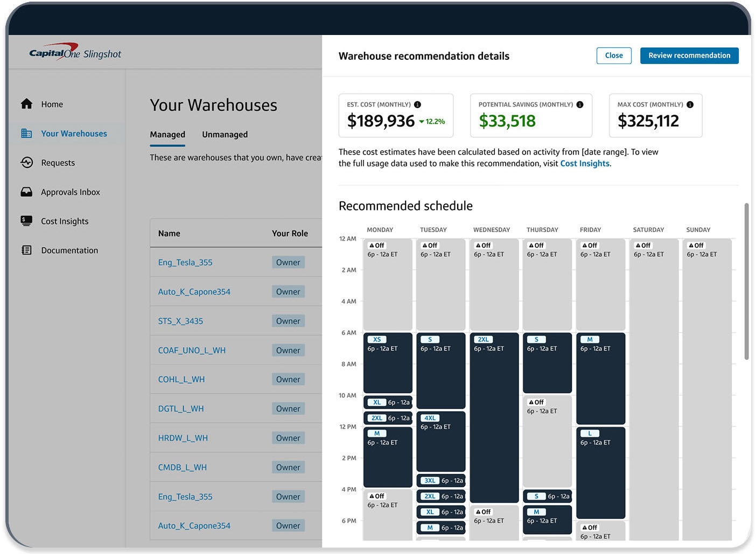
Task: Click the Documentation sidebar icon
Action: [27, 250]
